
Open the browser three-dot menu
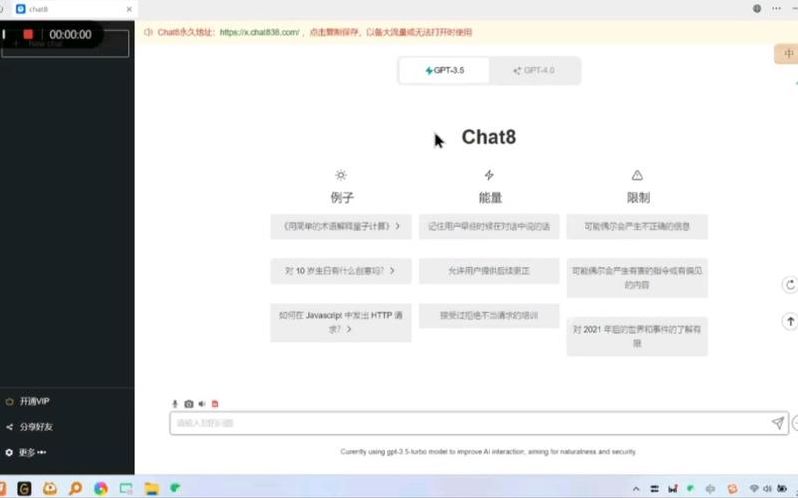click(776, 8)
